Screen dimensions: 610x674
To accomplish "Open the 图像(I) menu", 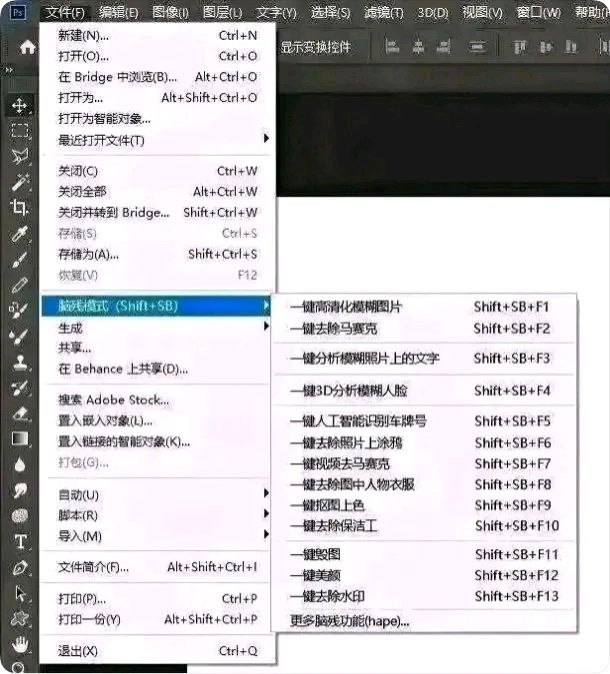I will point(170,12).
